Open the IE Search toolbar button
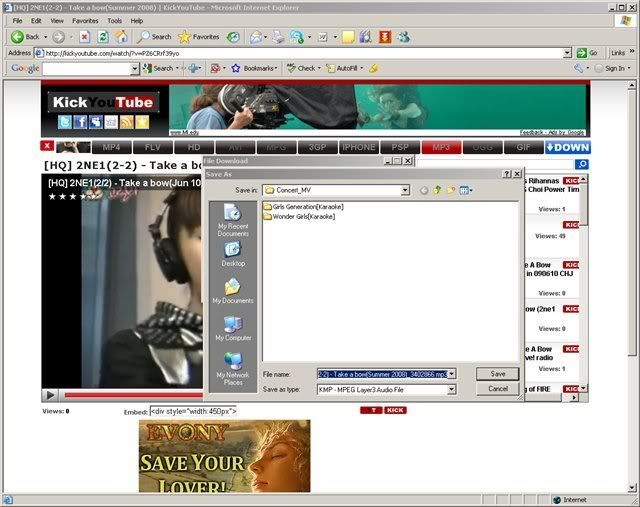The image size is (640, 507). coord(154,37)
